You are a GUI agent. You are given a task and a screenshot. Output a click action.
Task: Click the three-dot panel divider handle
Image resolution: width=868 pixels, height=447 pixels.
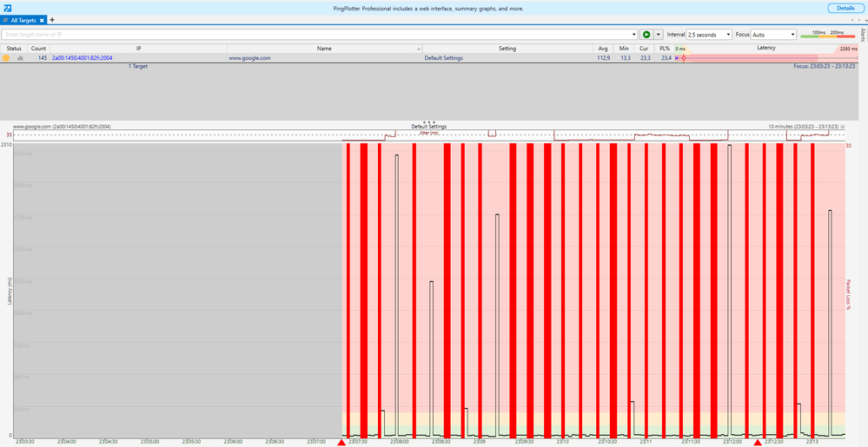(x=429, y=122)
